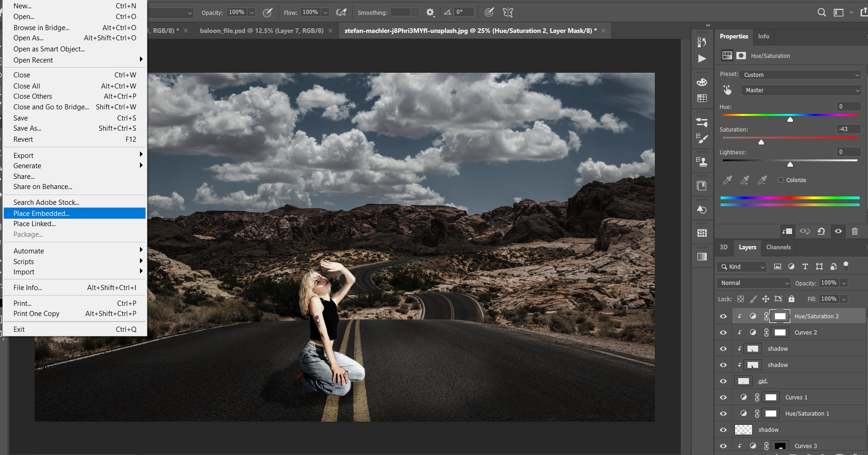The width and height of the screenshot is (868, 455).
Task: Hide the Hue/Saturation 2 layer
Action: (x=723, y=316)
